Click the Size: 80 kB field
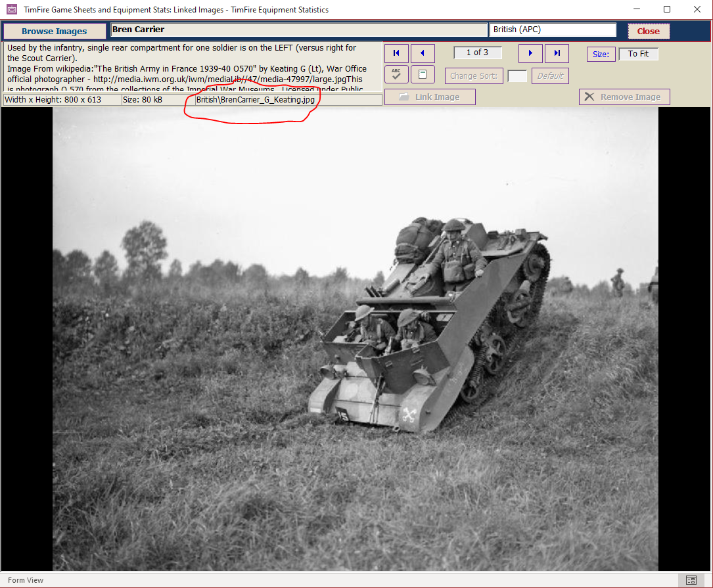713x588 pixels. click(x=158, y=100)
